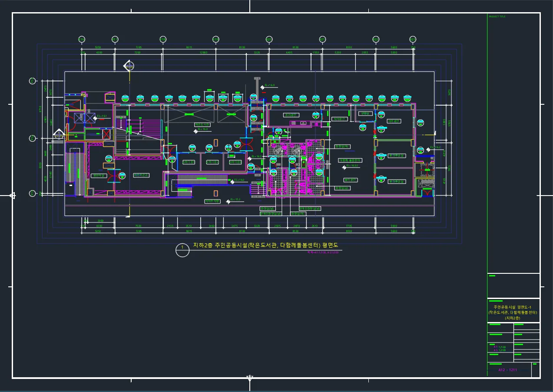Select the EL+16.2 elevation marker symbol
This screenshot has width=553, height=392.
(428, 149)
